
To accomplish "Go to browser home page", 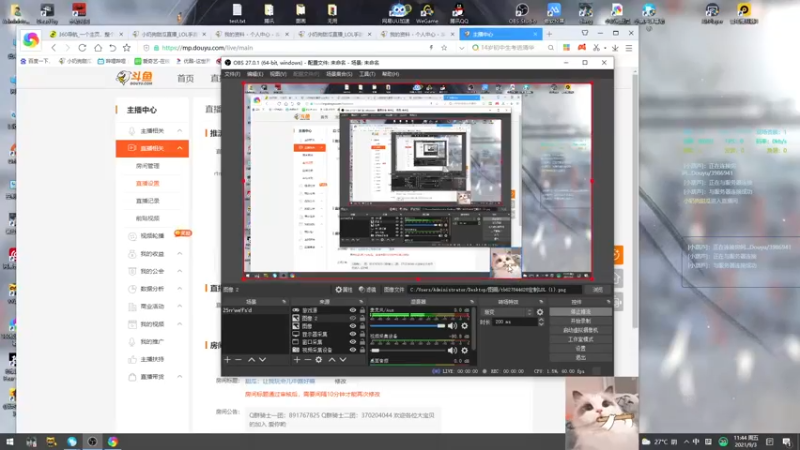I will click(x=98, y=48).
